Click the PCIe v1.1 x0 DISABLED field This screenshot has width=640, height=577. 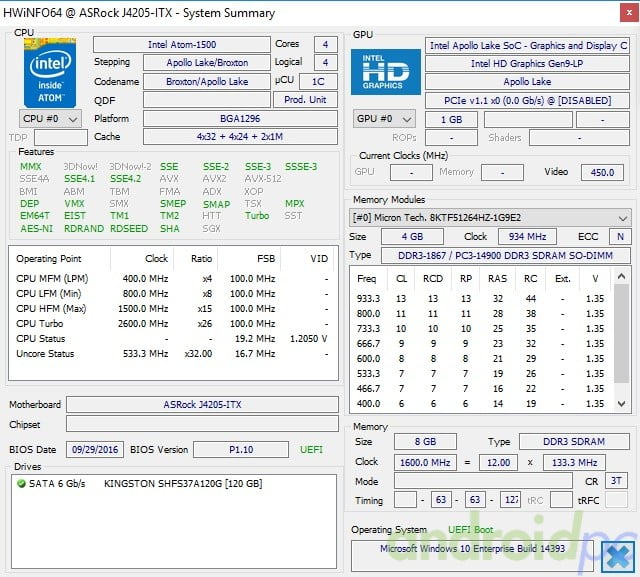527,100
